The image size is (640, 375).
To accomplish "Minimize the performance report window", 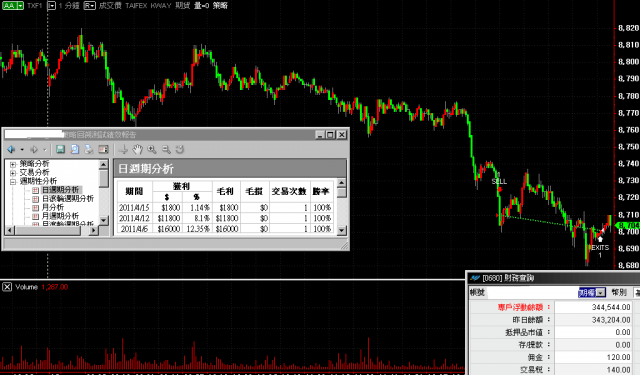I will tap(320, 135).
